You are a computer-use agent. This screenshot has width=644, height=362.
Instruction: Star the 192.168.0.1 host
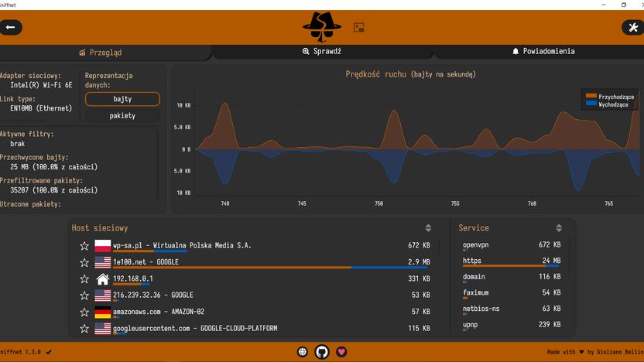click(x=84, y=279)
